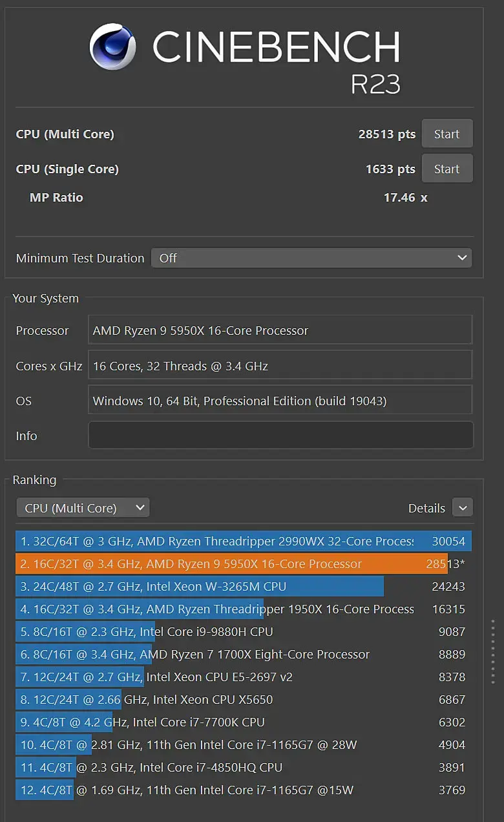This screenshot has width=504, height=822.
Task: Click the Processor name field
Action: [280, 330]
